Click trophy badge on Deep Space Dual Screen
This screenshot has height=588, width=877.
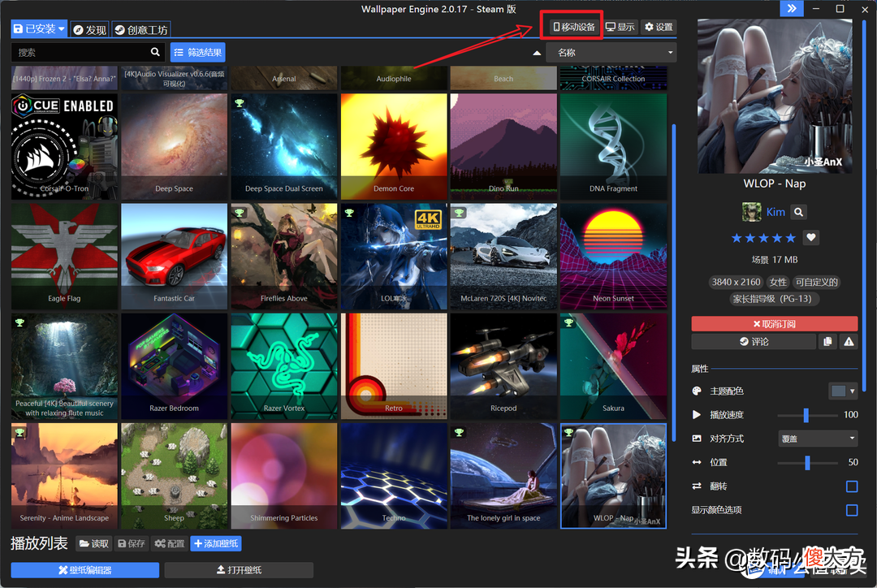pyautogui.click(x=240, y=103)
